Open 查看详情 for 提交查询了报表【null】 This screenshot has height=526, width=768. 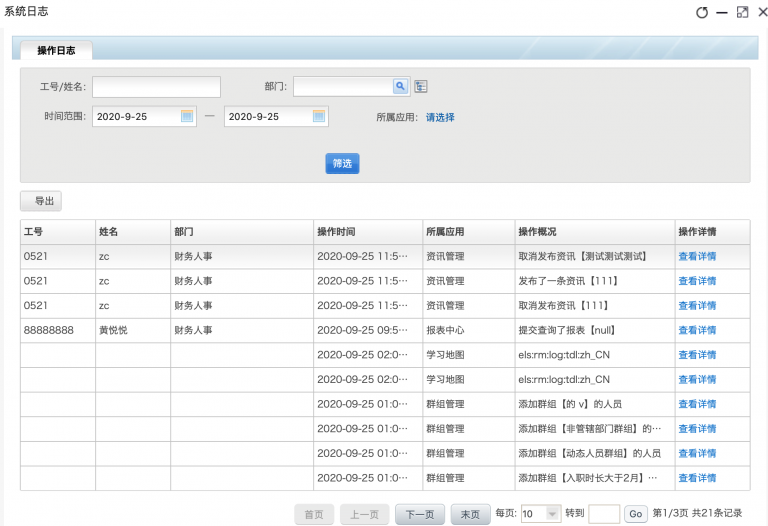pyautogui.click(x=697, y=330)
